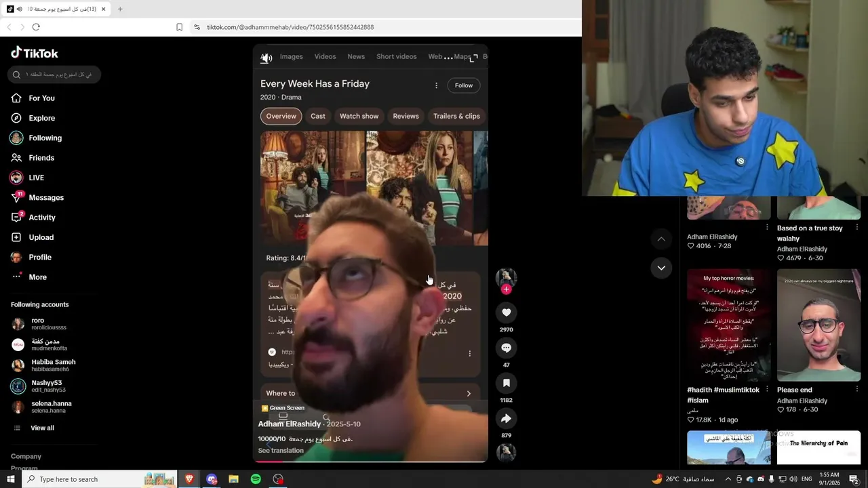Mute the tab via its audio icon
868x488 pixels.
pos(19,9)
